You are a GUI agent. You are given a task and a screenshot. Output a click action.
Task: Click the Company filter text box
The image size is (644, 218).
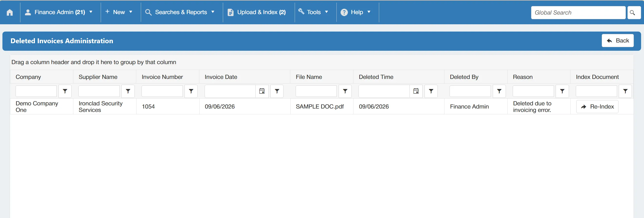point(36,91)
